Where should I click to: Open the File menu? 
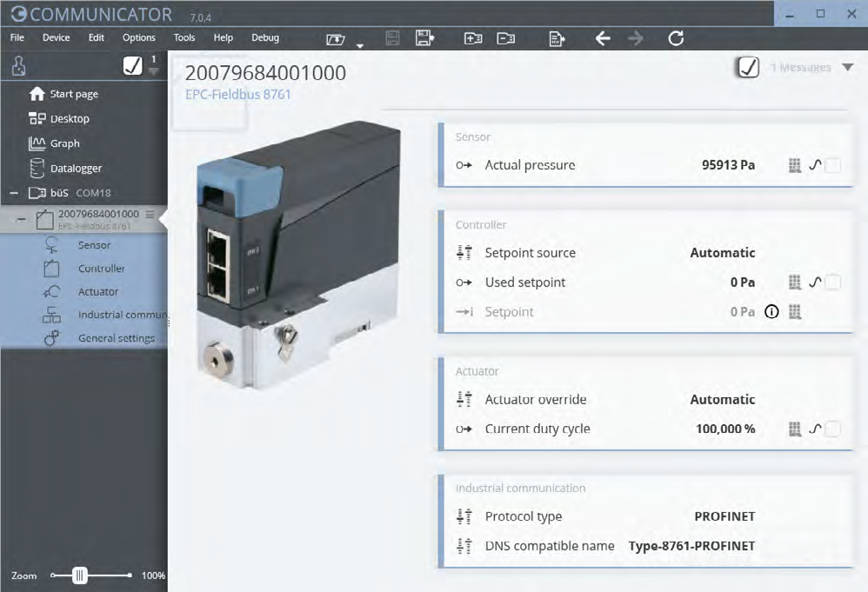tap(17, 37)
